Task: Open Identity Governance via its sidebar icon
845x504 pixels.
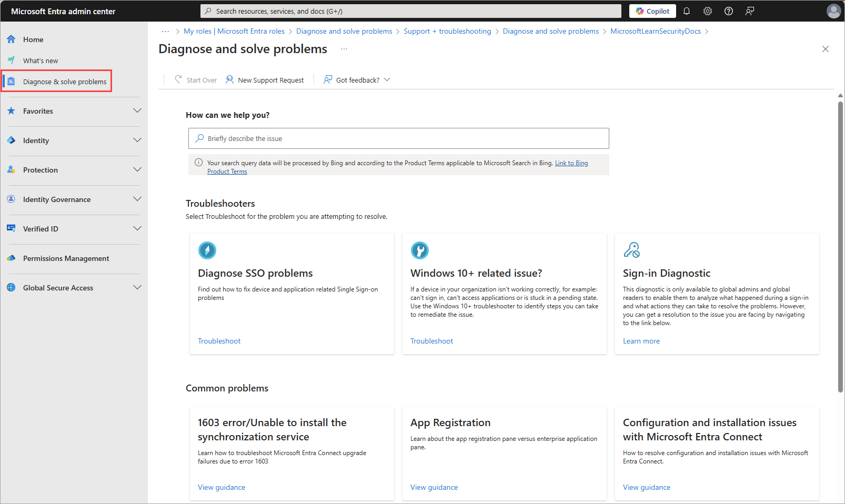Action: point(11,199)
